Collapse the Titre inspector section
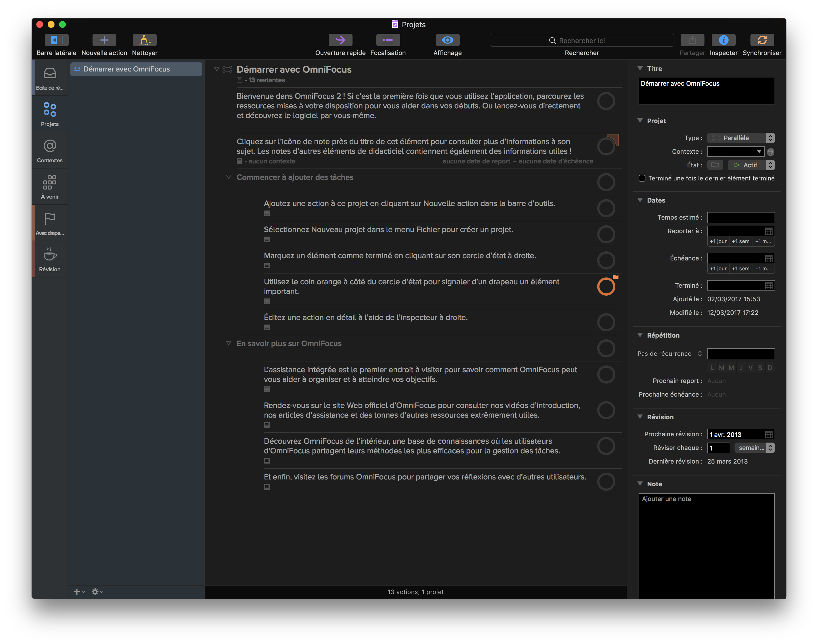 pyautogui.click(x=640, y=68)
